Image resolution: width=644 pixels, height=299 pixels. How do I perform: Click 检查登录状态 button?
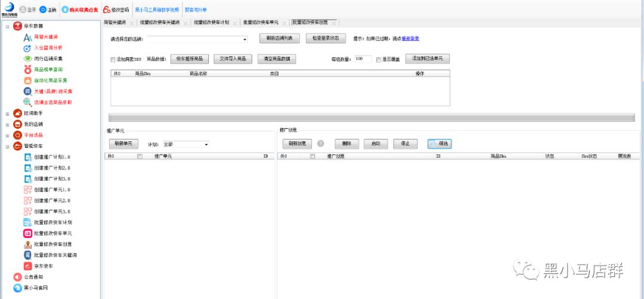[x=326, y=38]
